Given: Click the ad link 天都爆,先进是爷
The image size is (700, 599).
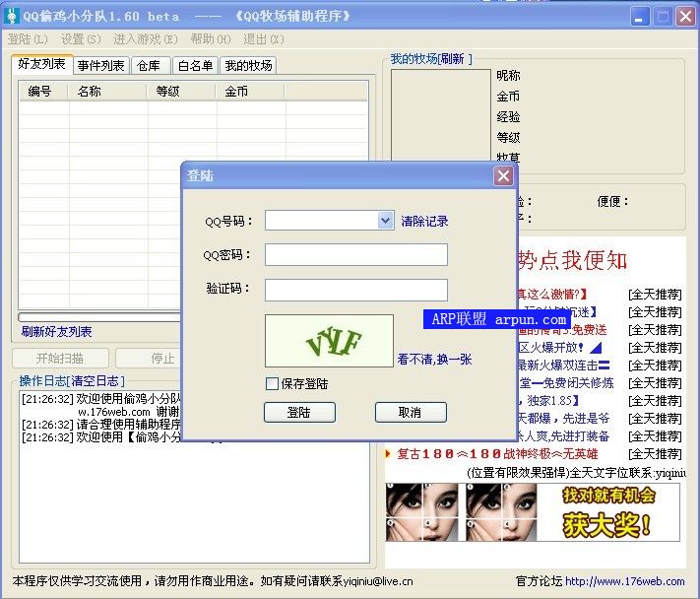Looking at the screenshot, I should [x=564, y=419].
